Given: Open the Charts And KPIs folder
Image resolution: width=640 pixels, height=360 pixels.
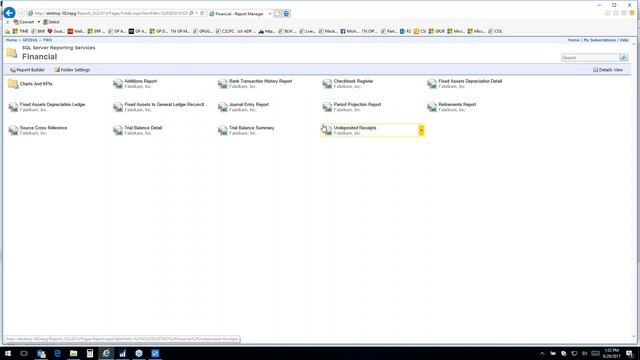Looking at the screenshot, I should 36,84.
